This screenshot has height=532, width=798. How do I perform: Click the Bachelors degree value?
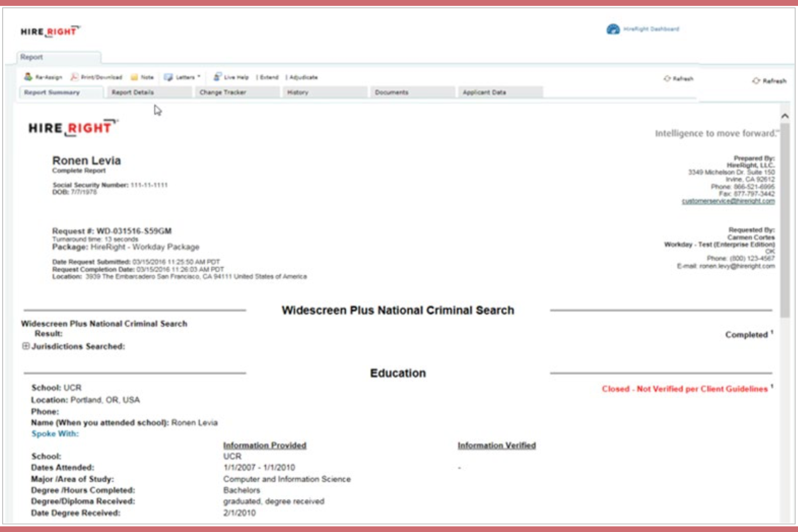click(242, 490)
